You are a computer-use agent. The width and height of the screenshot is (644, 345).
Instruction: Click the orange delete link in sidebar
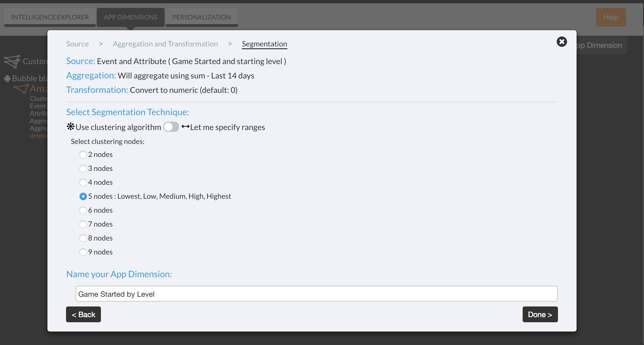(x=39, y=136)
